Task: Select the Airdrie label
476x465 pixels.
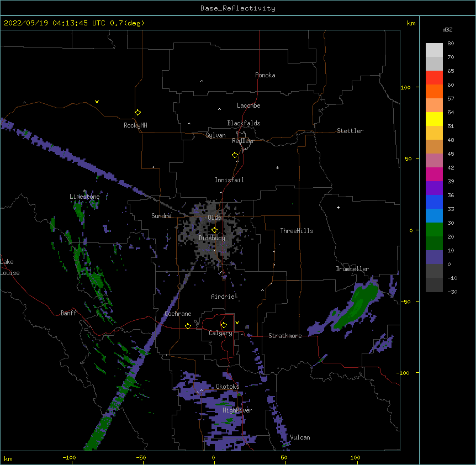Action: click(x=223, y=297)
